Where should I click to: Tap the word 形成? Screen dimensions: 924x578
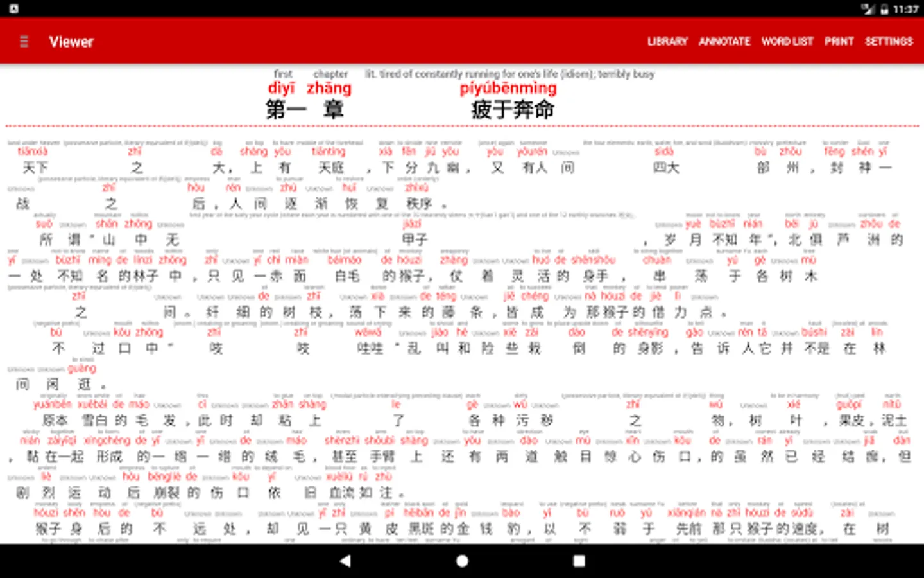[x=109, y=457]
